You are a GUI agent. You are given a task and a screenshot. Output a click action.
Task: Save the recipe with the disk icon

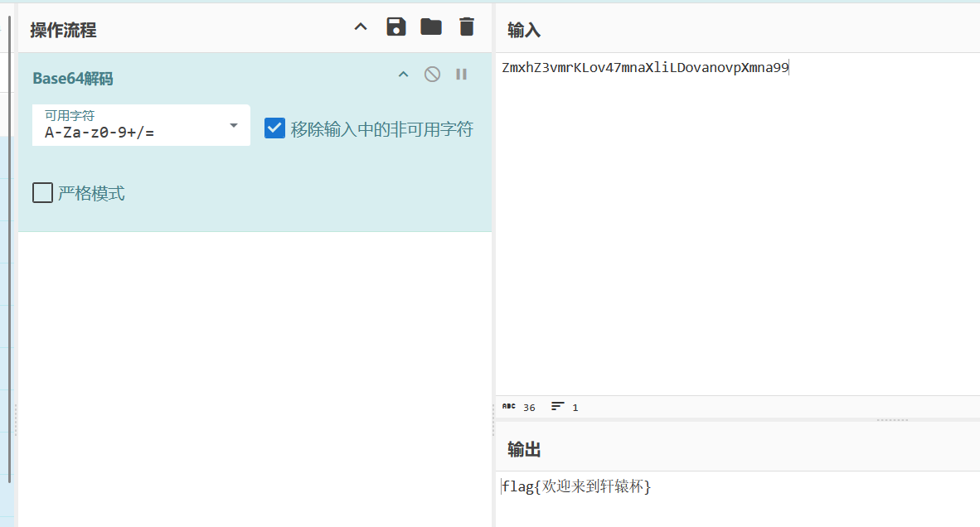tap(396, 27)
